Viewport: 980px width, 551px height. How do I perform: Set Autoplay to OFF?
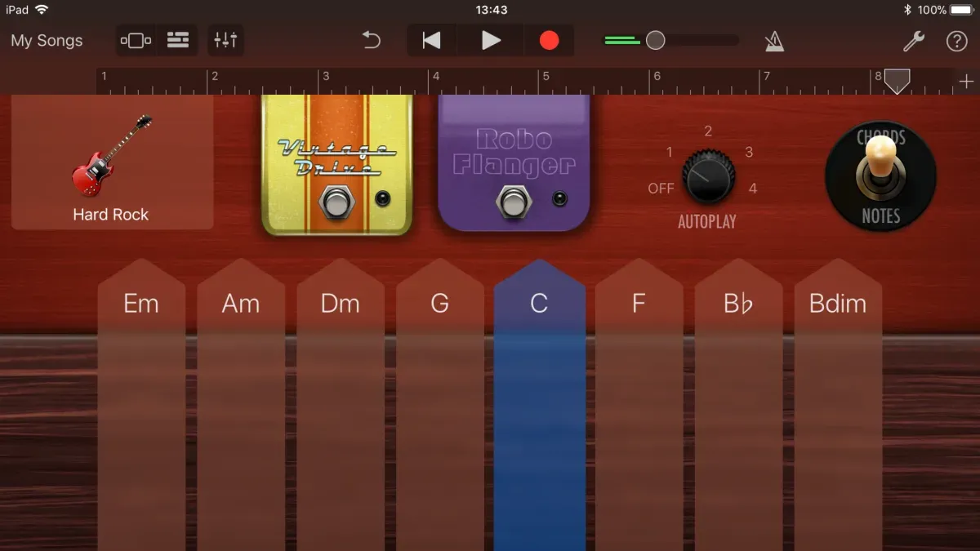pos(661,189)
